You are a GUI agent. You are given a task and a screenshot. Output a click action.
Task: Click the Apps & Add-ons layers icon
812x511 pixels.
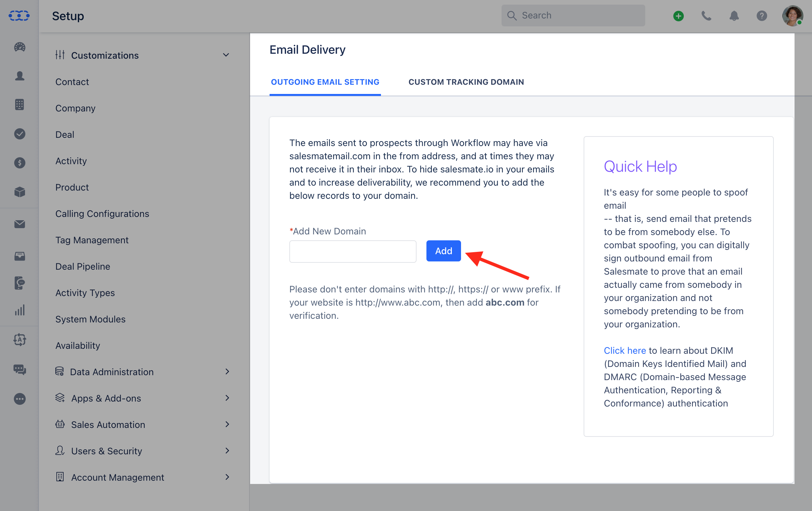pos(60,398)
